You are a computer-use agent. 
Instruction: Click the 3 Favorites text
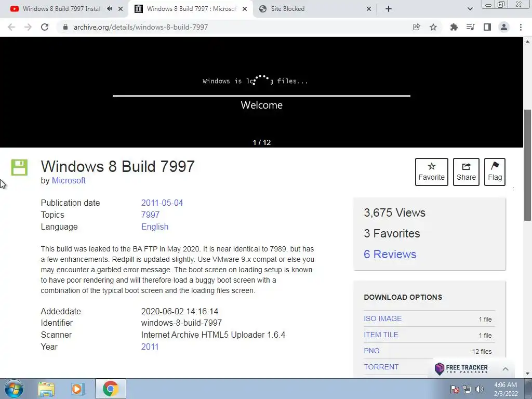point(392,233)
